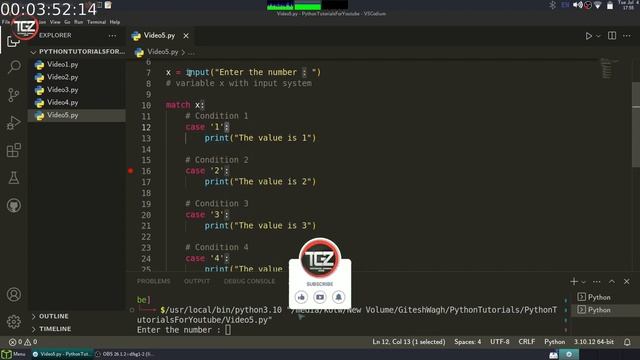Run the Python file with play button
This screenshot has height=360, width=640.
pyautogui.click(x=589, y=36)
